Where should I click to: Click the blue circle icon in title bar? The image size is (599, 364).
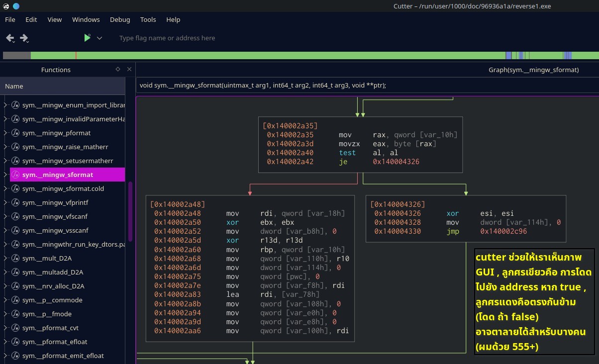[16, 6]
